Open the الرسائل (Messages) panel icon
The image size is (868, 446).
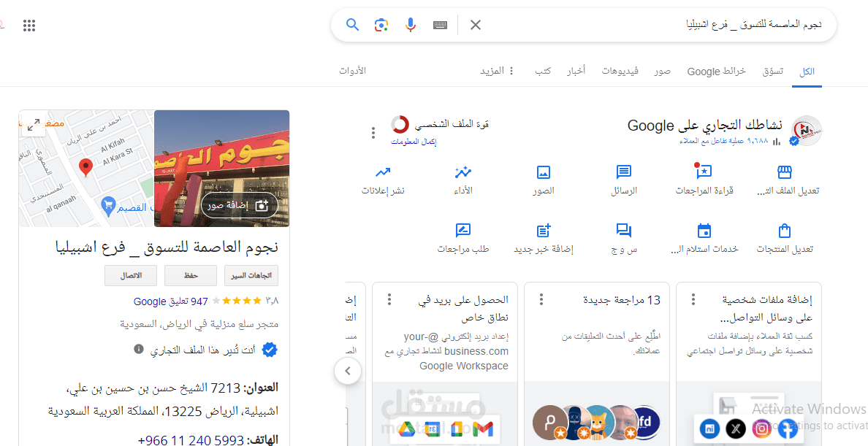coord(623,172)
